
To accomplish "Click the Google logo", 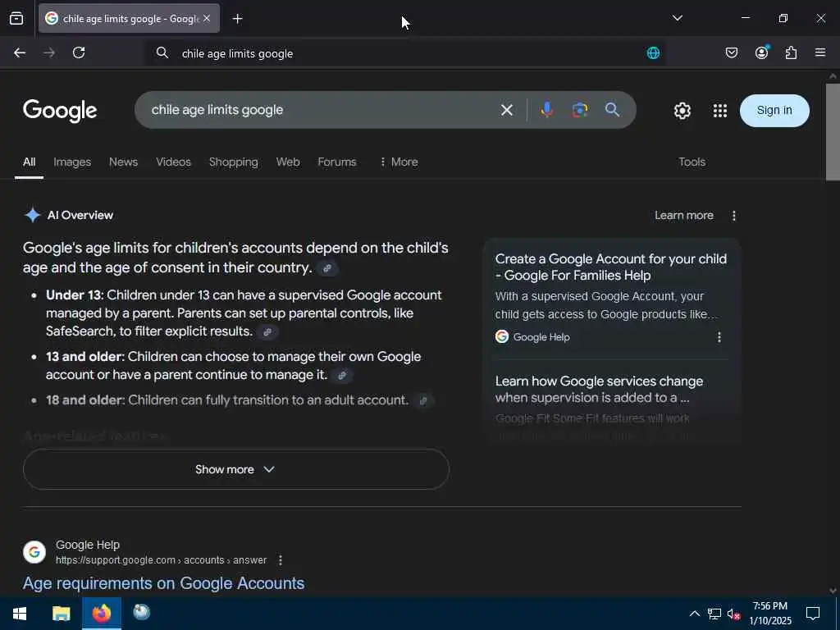I will tap(60, 111).
